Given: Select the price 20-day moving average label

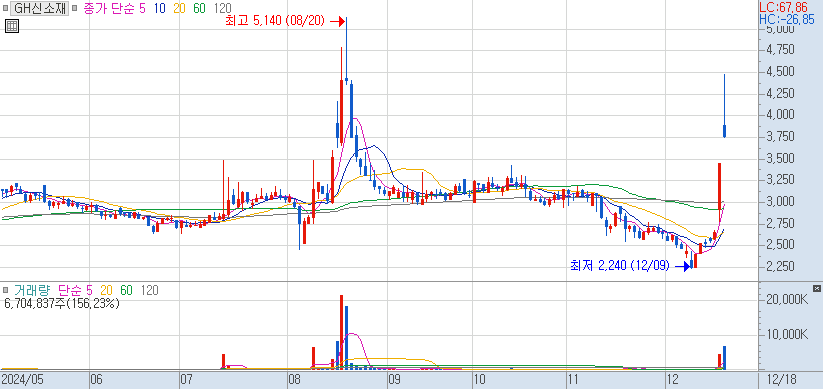Looking at the screenshot, I should (x=179, y=8).
